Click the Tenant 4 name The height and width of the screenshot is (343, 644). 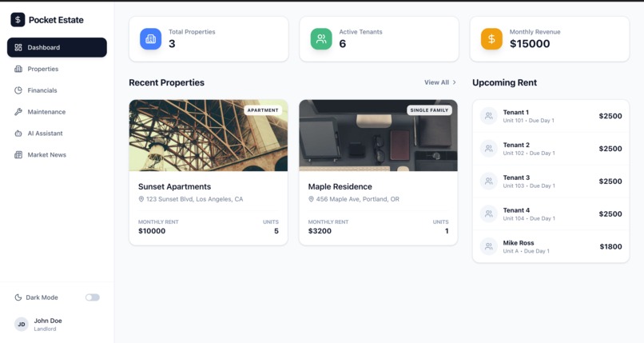(516, 210)
